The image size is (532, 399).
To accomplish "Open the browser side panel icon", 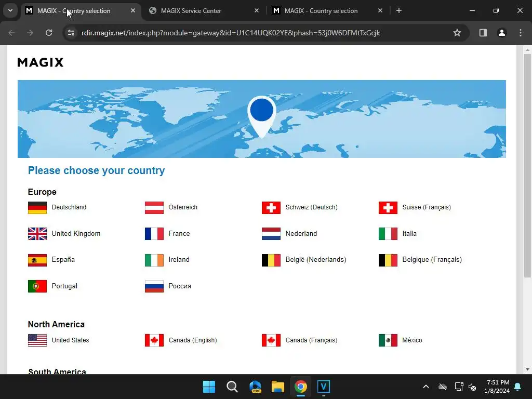I will pyautogui.click(x=483, y=33).
